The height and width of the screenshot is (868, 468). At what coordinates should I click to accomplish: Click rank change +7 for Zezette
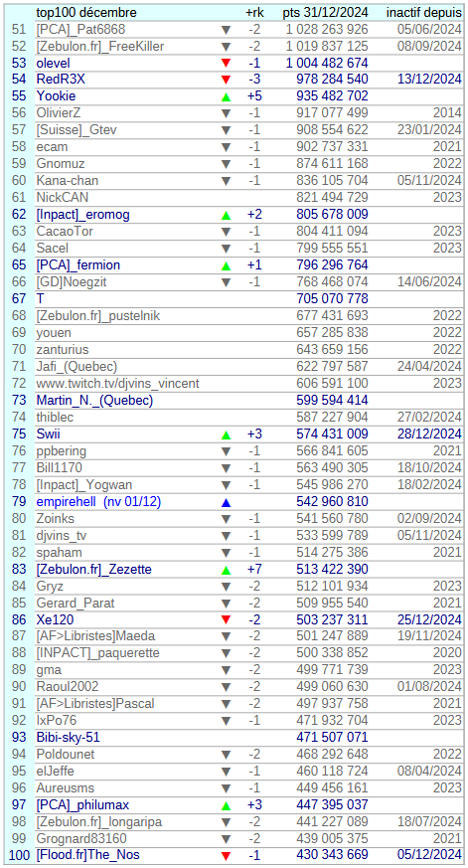point(254,570)
